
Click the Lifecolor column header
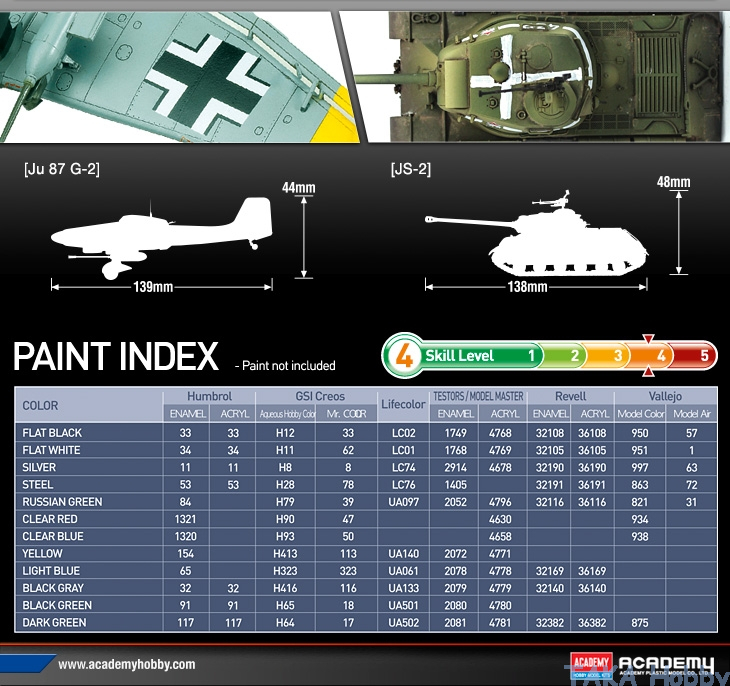(404, 405)
